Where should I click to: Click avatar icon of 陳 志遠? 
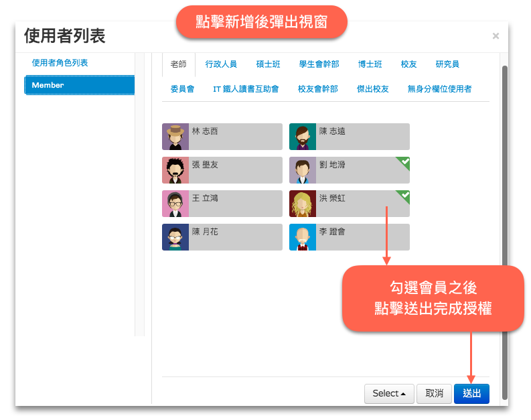[x=303, y=137]
